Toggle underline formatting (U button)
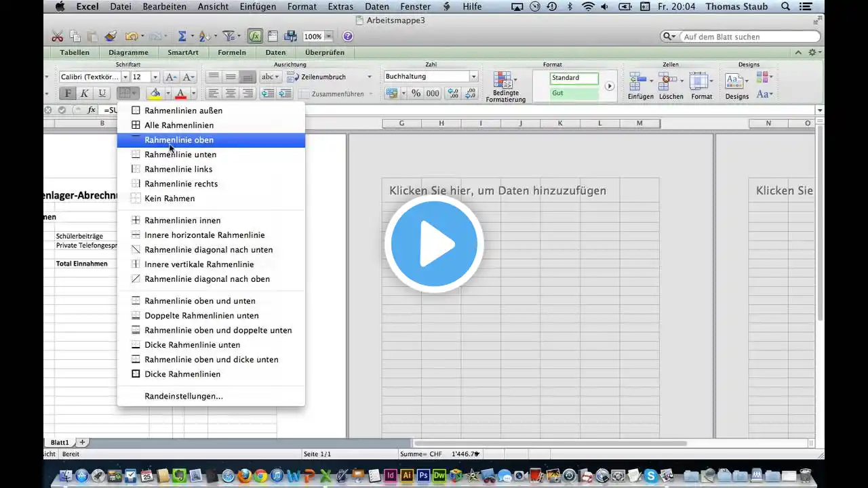The height and width of the screenshot is (488, 868). pyautogui.click(x=102, y=94)
